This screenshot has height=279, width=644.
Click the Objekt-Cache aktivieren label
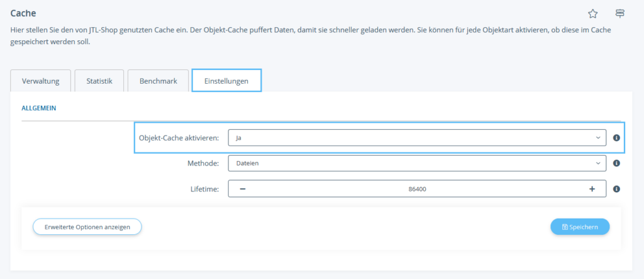tap(179, 139)
